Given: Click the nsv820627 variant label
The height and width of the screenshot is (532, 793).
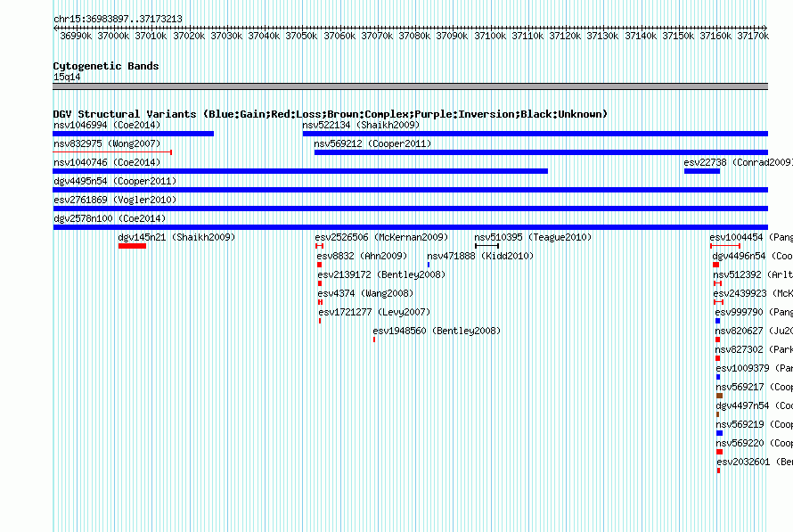Looking at the screenshot, I should coord(754,331).
